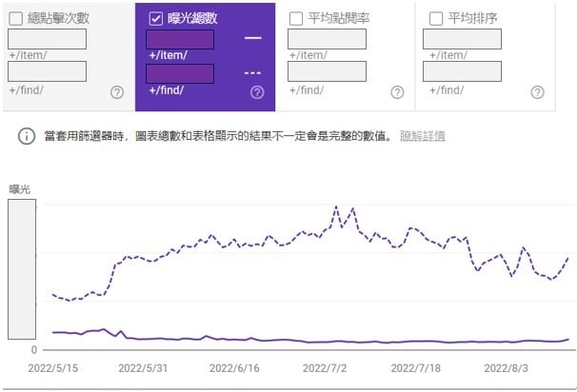The height and width of the screenshot is (392, 577).
Task: Open help icon in 總點擊次數 card
Action: [117, 92]
